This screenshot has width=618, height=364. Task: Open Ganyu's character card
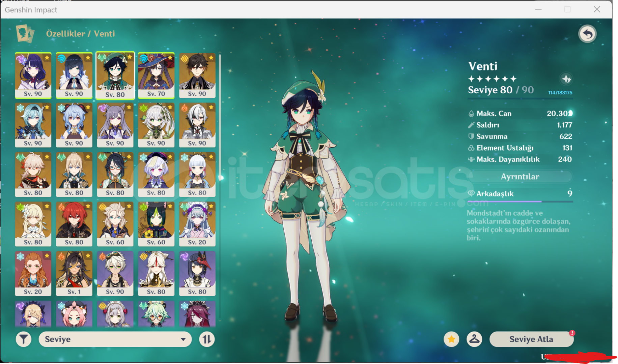pos(74,125)
